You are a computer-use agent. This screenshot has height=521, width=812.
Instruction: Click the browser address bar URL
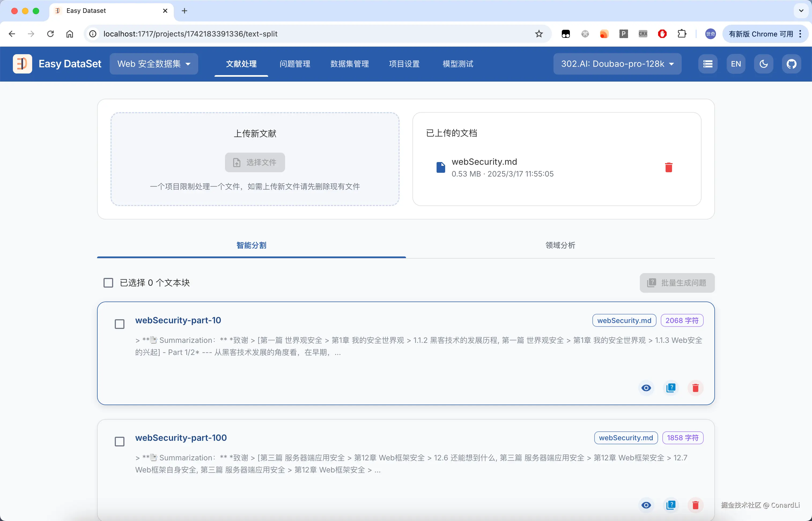tap(190, 34)
